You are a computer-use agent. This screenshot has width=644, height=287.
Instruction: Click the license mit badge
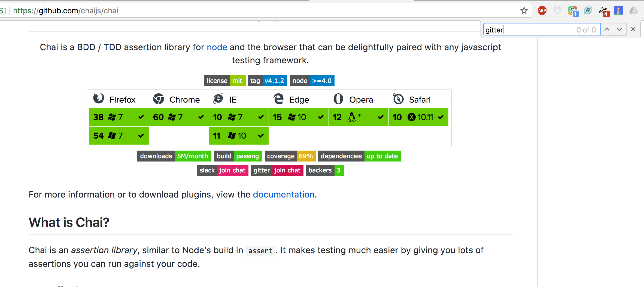pyautogui.click(x=225, y=81)
